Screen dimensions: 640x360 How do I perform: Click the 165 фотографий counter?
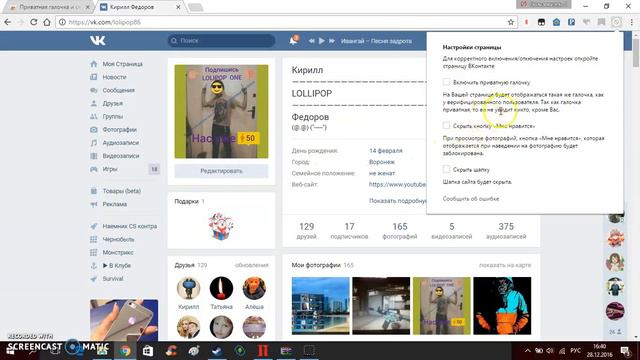[x=400, y=231]
